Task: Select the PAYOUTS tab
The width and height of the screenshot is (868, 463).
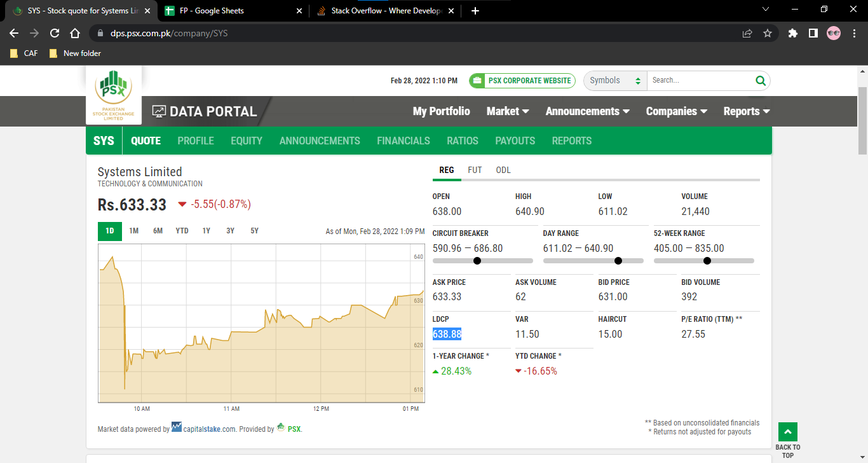Action: (515, 141)
